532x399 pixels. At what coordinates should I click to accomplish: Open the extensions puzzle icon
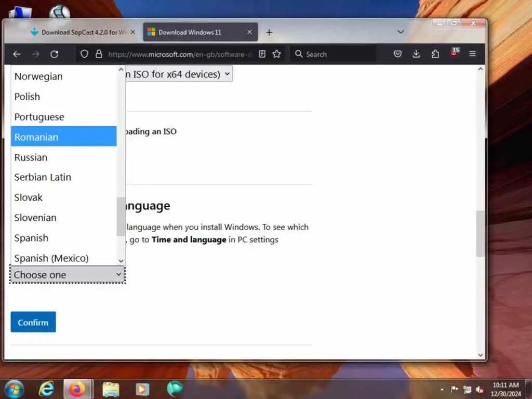pyautogui.click(x=435, y=54)
